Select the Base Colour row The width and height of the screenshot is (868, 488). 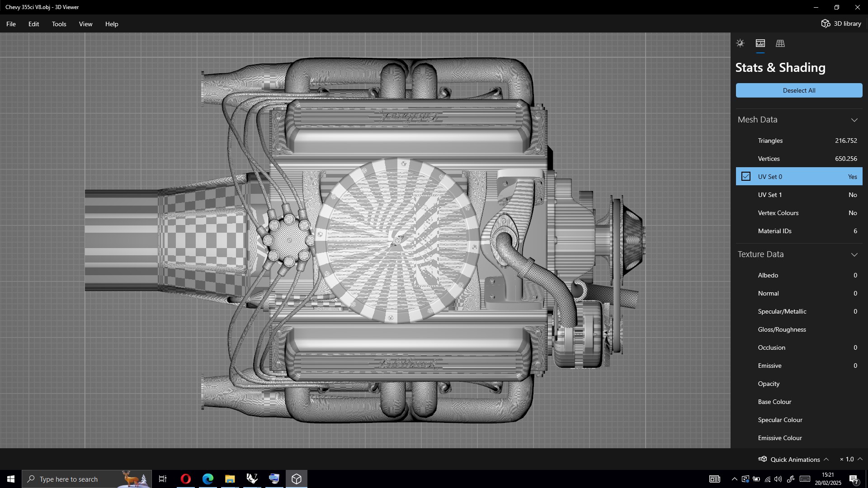click(x=799, y=402)
